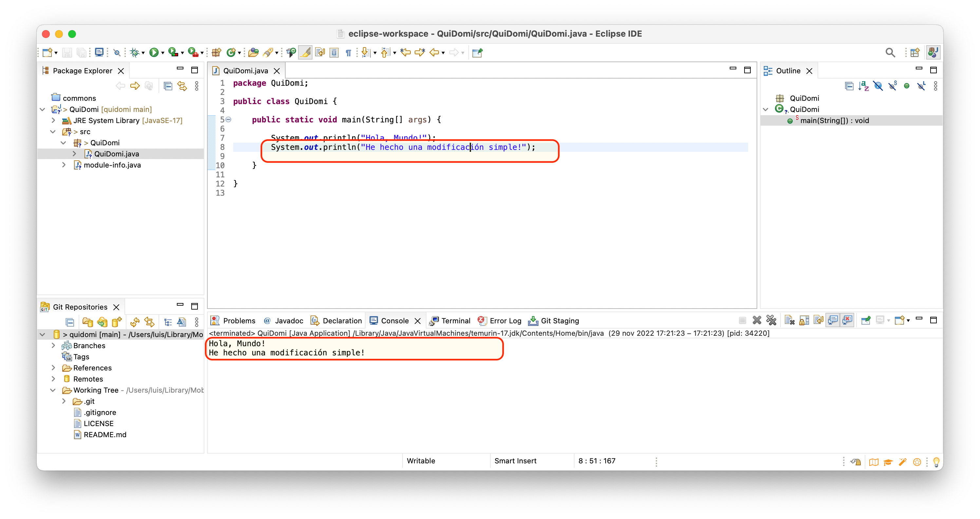Open the Git Staging tab
This screenshot has height=519, width=980.
554,320
